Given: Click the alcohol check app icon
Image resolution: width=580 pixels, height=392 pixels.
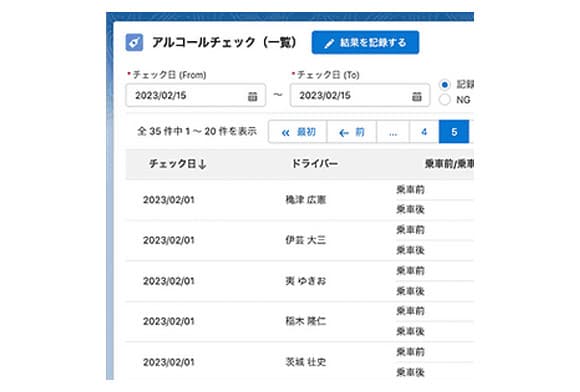Looking at the screenshot, I should coord(134,42).
